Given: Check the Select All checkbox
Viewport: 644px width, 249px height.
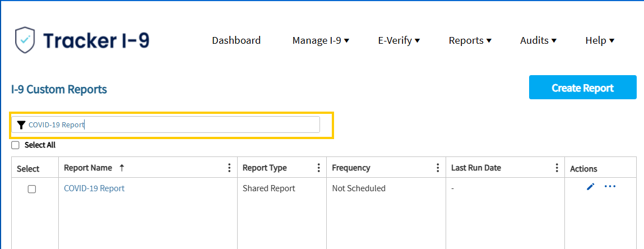Looking at the screenshot, I should pos(15,145).
